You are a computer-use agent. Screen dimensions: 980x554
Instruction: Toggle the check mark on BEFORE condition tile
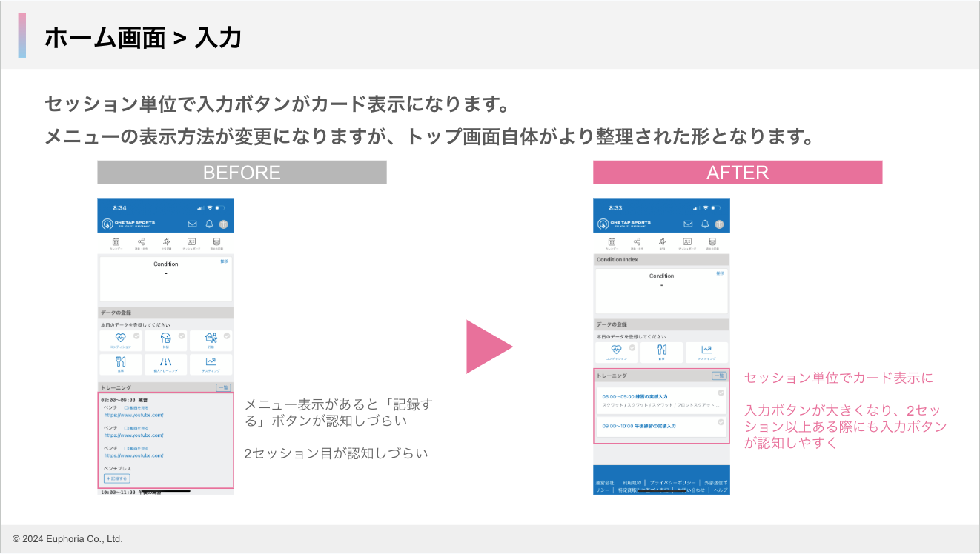(136, 336)
